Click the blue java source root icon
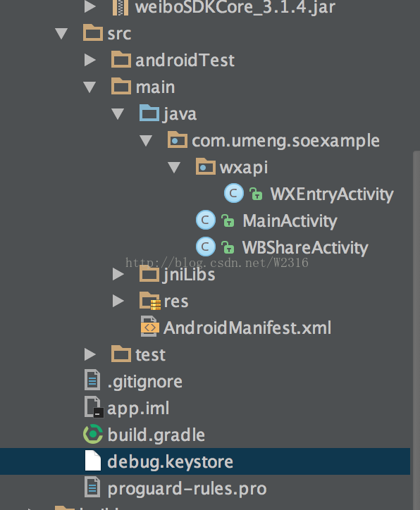 point(149,113)
